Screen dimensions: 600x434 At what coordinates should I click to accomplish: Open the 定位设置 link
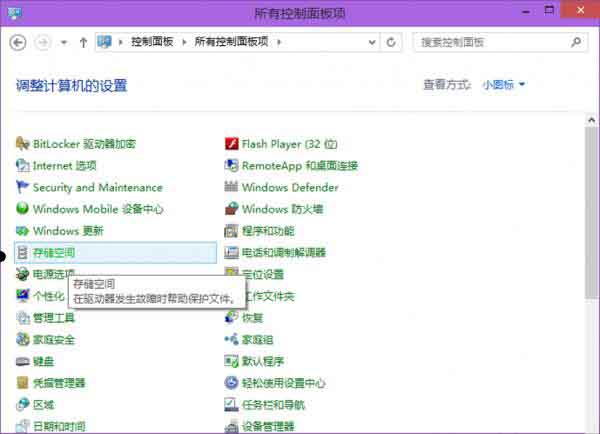pyautogui.click(x=263, y=274)
